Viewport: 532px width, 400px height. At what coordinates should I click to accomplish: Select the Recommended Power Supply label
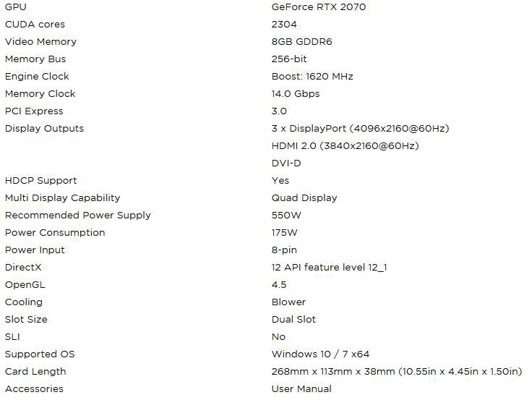click(x=78, y=216)
